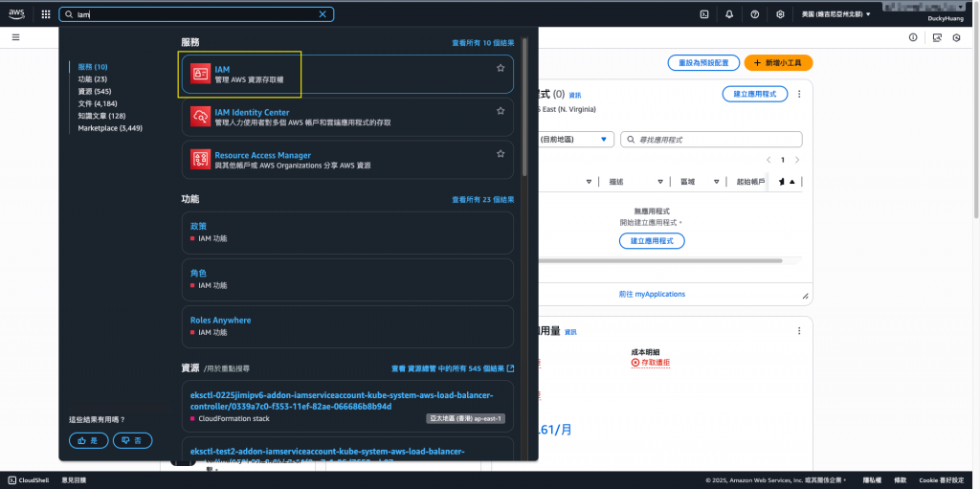
Task: Click thumbs-up 是 feedback button
Action: [88, 440]
